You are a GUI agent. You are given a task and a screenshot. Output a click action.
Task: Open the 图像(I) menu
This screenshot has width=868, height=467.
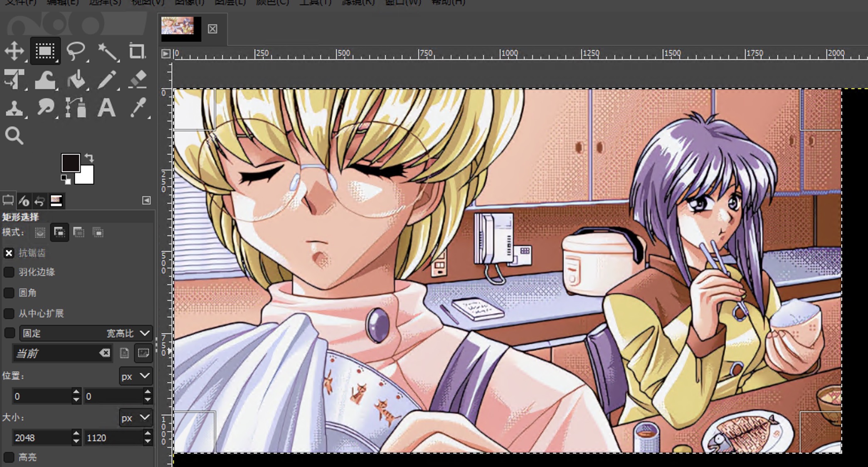[x=189, y=2]
